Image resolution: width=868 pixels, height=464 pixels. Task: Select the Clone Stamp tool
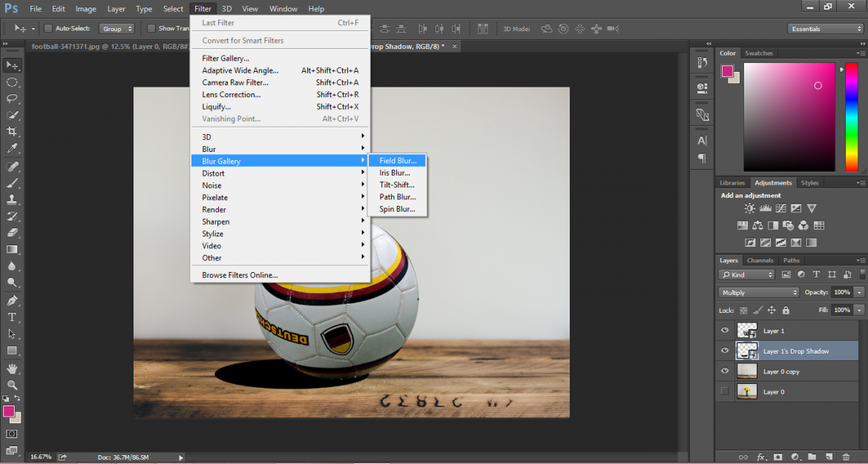click(x=12, y=199)
